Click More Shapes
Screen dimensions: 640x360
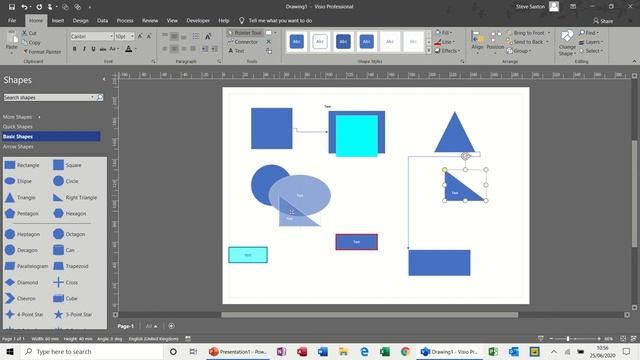17,117
